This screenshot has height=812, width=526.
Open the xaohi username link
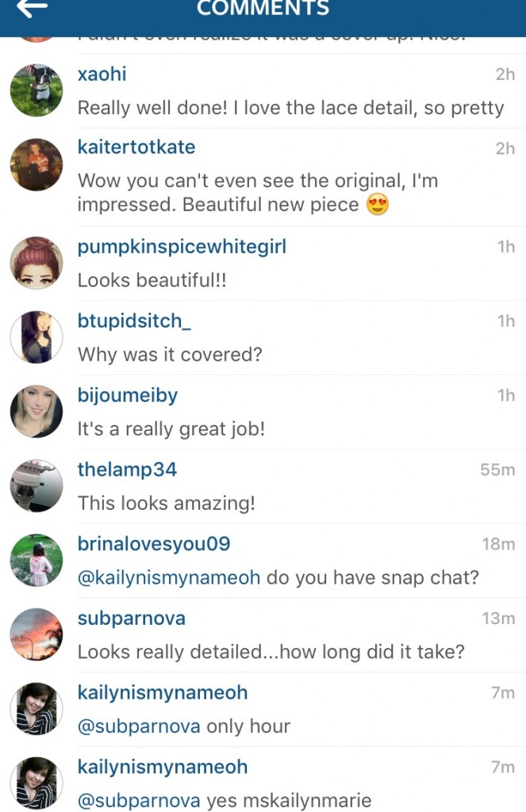(x=102, y=74)
